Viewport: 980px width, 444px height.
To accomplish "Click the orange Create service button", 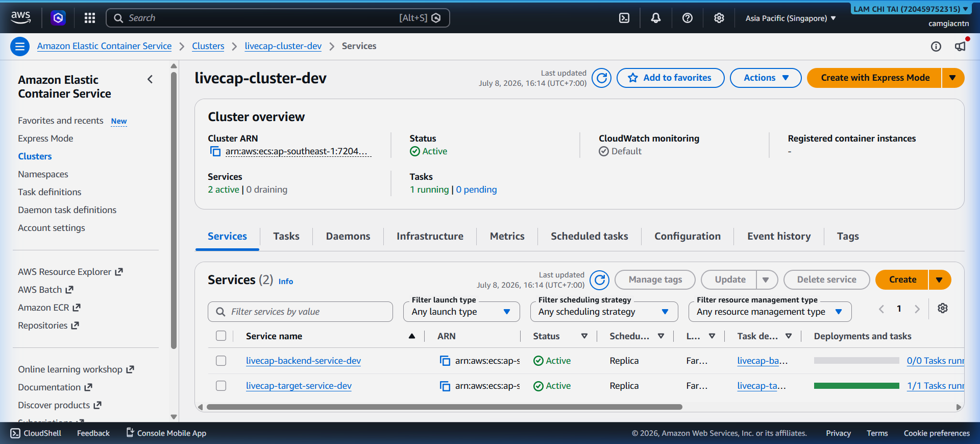I will coord(902,279).
